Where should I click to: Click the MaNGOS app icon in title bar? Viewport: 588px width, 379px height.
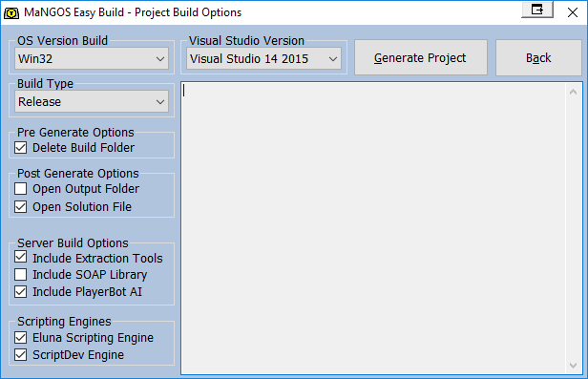point(11,13)
